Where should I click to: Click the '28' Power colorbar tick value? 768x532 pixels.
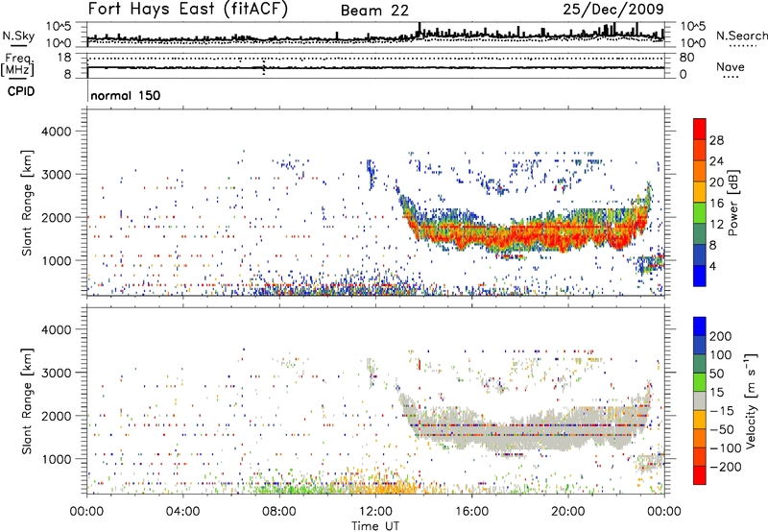point(716,140)
